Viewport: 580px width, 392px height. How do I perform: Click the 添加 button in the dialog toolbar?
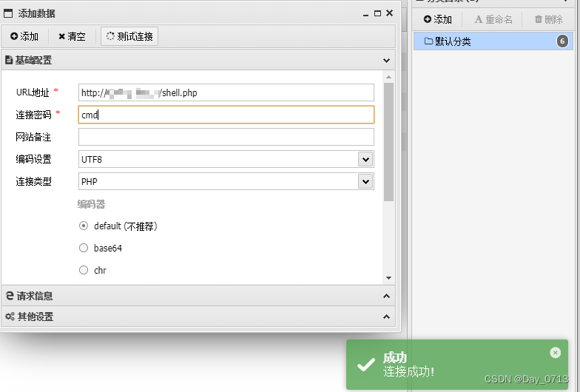[24, 36]
